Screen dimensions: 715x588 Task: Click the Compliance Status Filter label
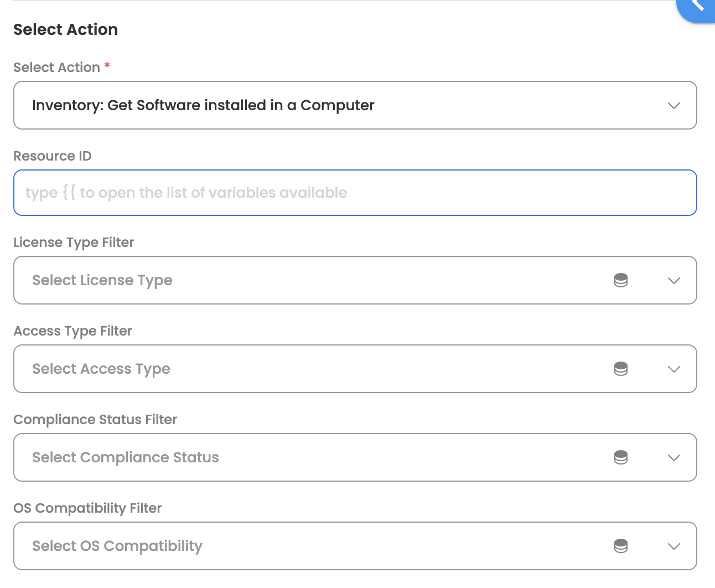click(x=95, y=420)
